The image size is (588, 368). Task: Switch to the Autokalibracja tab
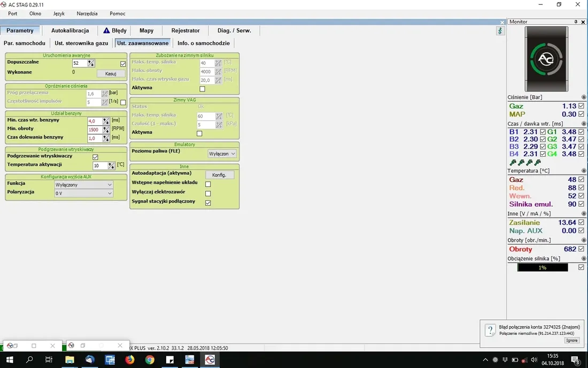tap(70, 30)
